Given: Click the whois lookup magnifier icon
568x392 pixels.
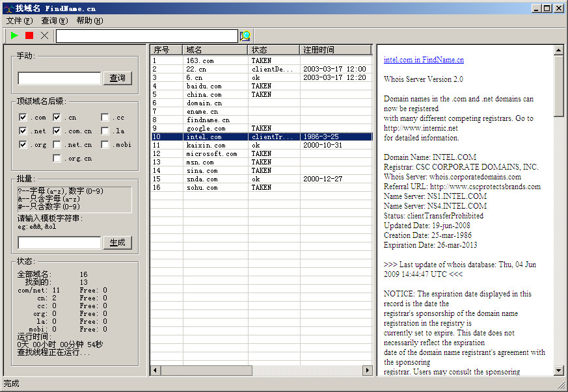Looking at the screenshot, I should coord(245,36).
